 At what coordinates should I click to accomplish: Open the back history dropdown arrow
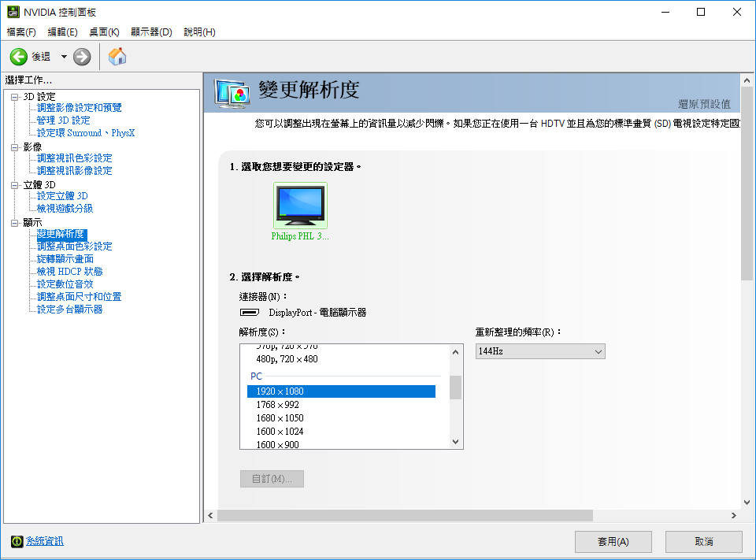64,57
